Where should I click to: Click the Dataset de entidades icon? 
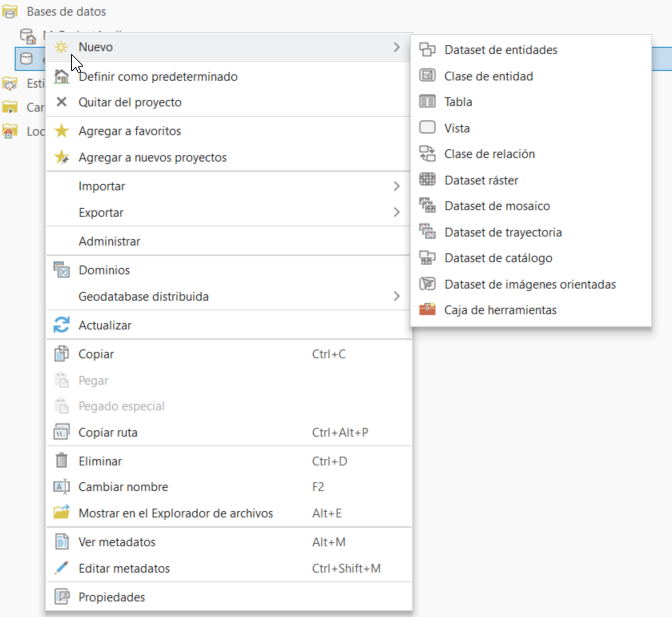pyautogui.click(x=427, y=50)
